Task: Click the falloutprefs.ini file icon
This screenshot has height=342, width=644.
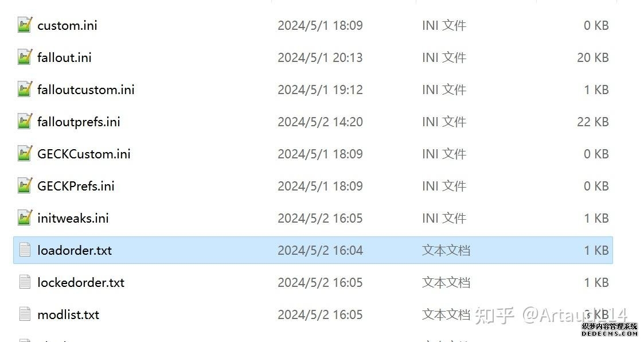Action: pos(25,121)
